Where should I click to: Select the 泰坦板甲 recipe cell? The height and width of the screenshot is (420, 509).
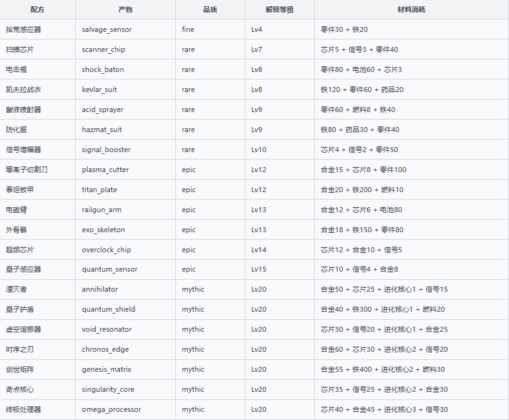[38, 190]
